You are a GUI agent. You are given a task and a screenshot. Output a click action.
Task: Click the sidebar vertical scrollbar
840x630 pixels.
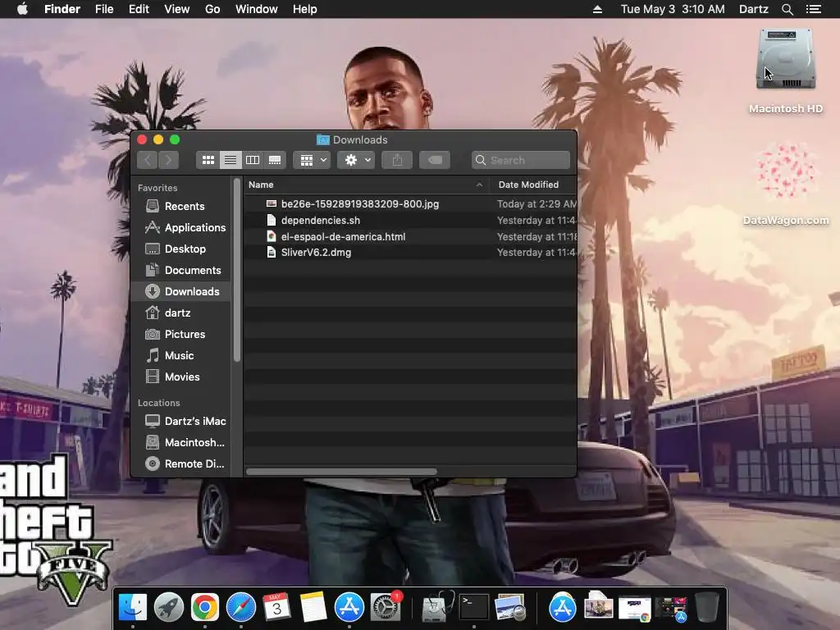tap(237, 271)
